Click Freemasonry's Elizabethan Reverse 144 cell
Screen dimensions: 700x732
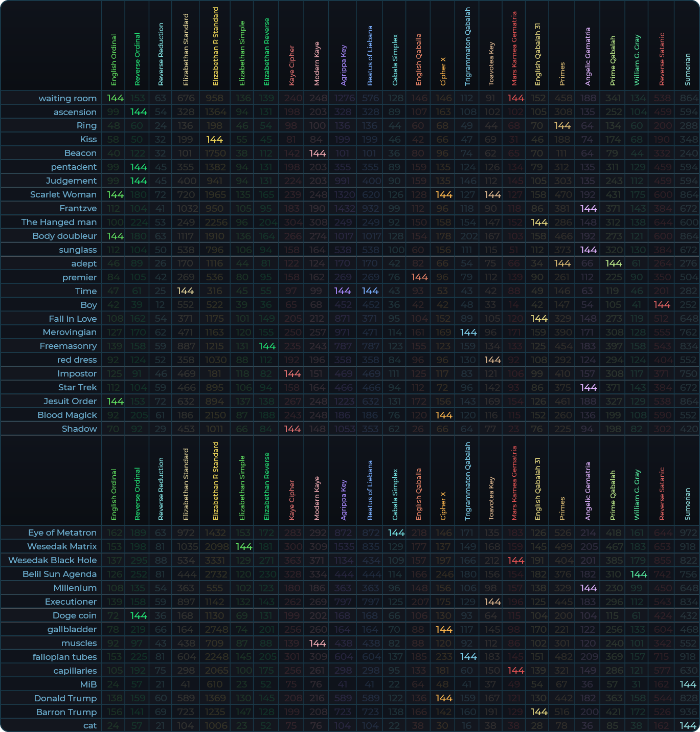coord(267,346)
